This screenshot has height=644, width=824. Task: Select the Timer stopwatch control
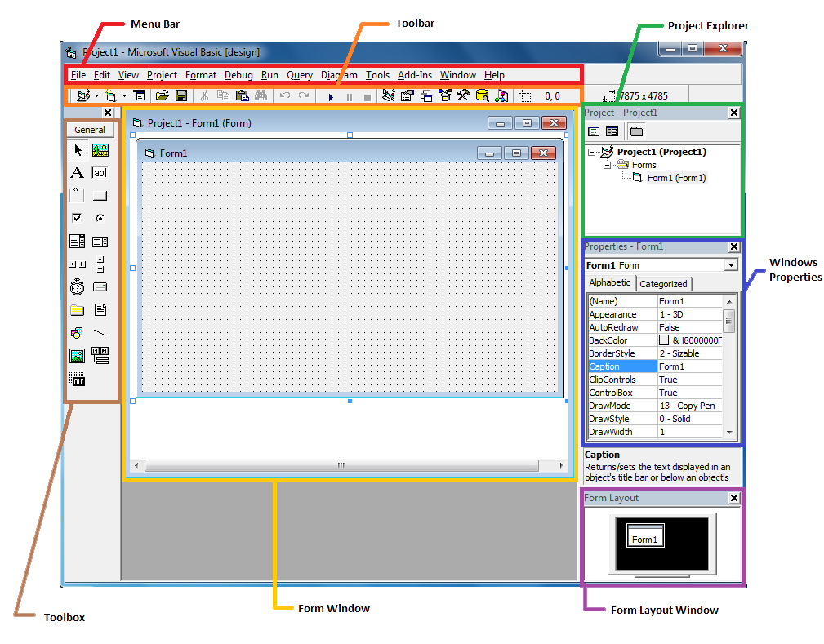point(78,286)
